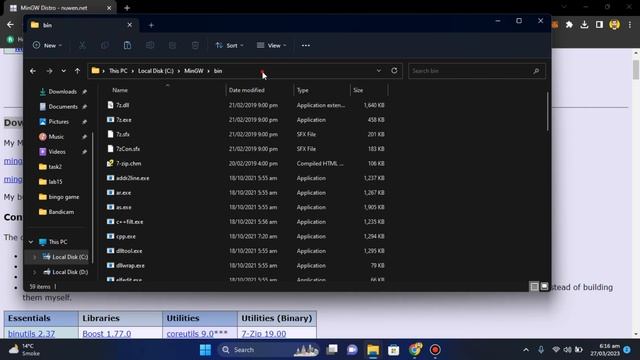Open Documents in Quick access

(x=63, y=107)
